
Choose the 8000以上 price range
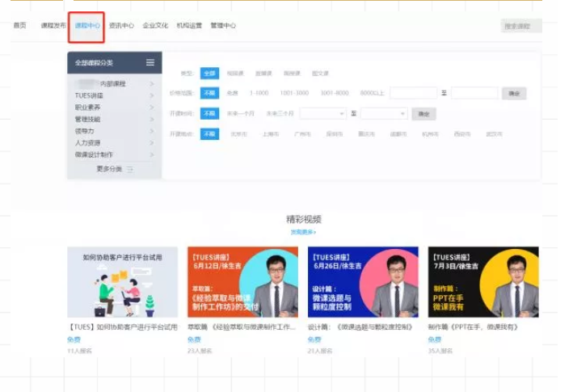(x=372, y=93)
